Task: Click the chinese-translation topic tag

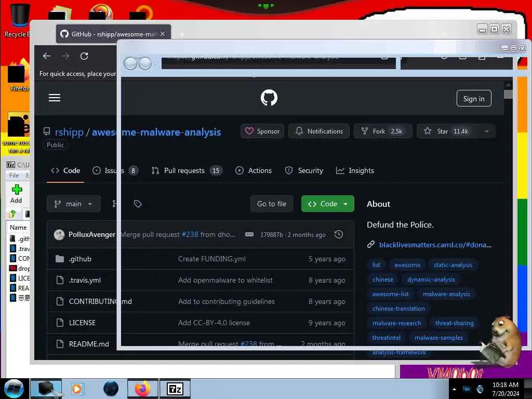Action: (x=398, y=309)
